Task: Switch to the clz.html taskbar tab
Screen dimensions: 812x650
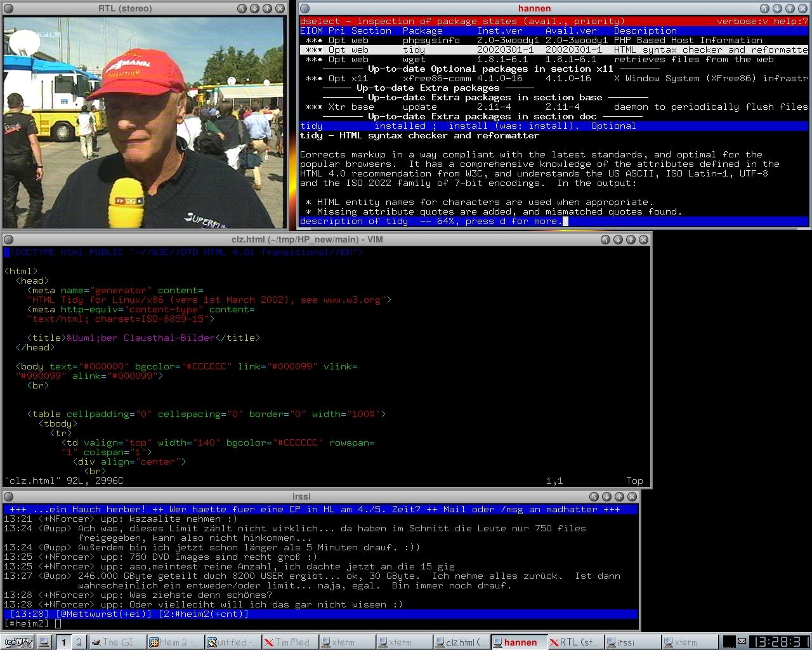Action: (461, 642)
